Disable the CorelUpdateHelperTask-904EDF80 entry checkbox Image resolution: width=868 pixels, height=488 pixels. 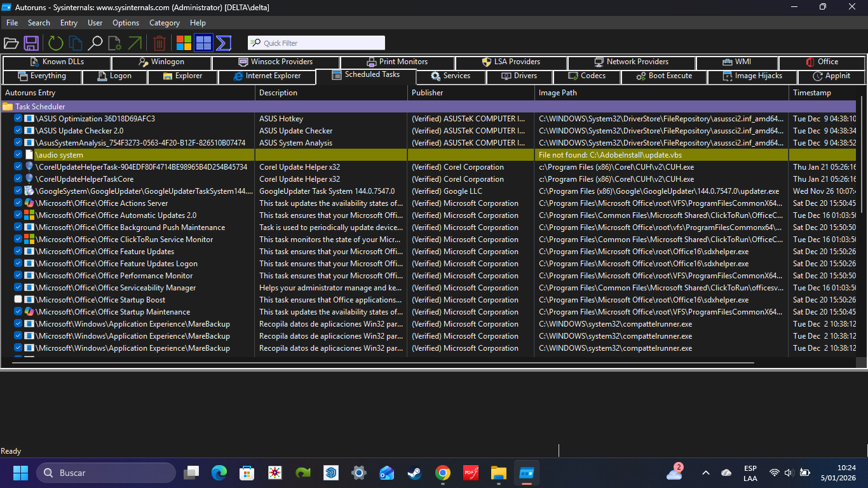[18, 167]
